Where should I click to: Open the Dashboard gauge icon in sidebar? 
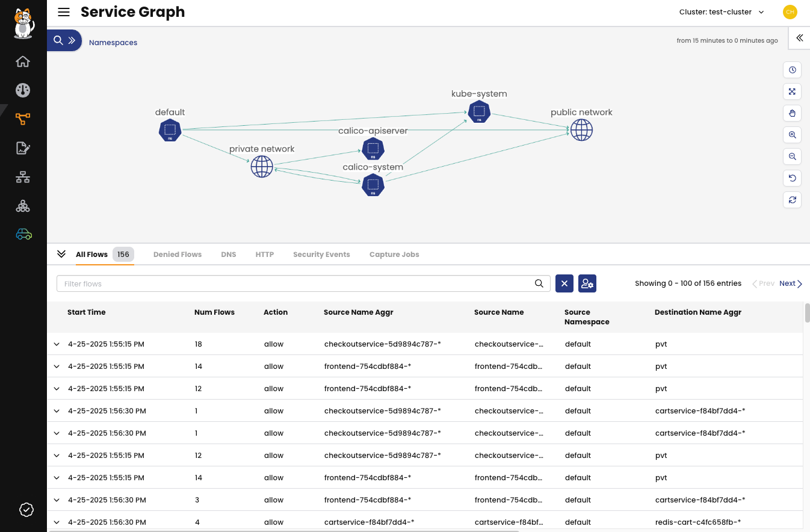(x=23, y=90)
